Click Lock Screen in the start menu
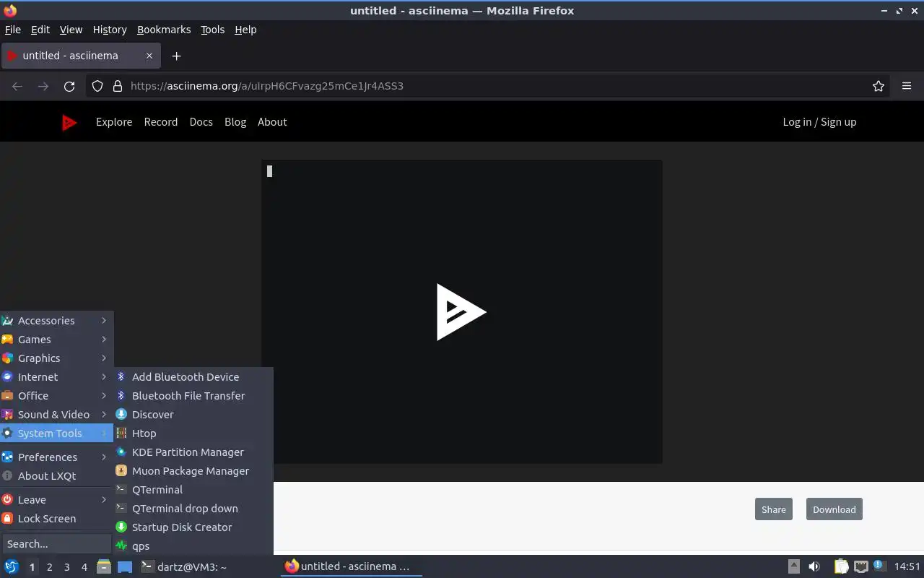Viewport: 924px width, 578px height. point(56,519)
